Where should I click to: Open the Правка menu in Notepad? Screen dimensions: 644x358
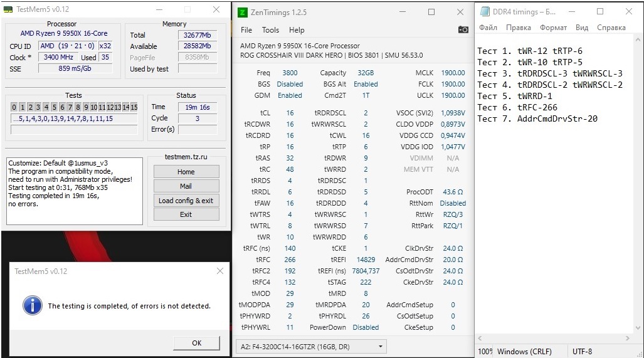(519, 28)
